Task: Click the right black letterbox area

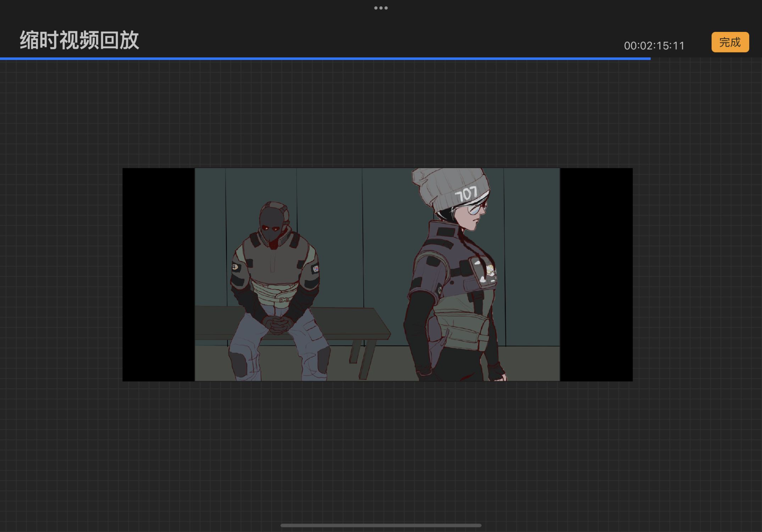Action: [596, 275]
